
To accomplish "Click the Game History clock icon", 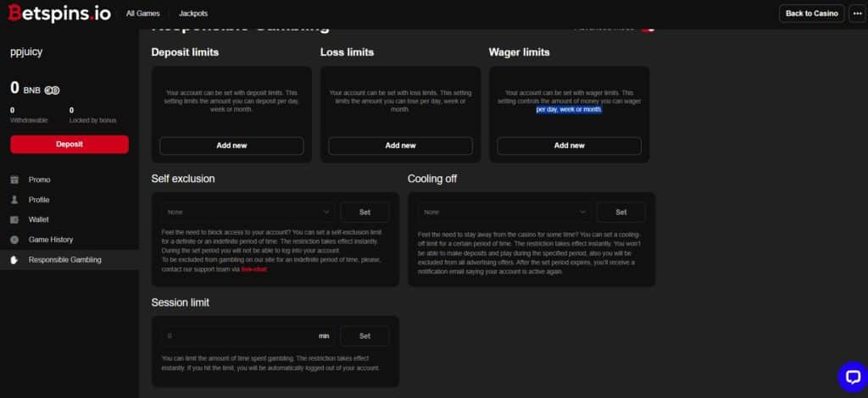I will coord(14,240).
